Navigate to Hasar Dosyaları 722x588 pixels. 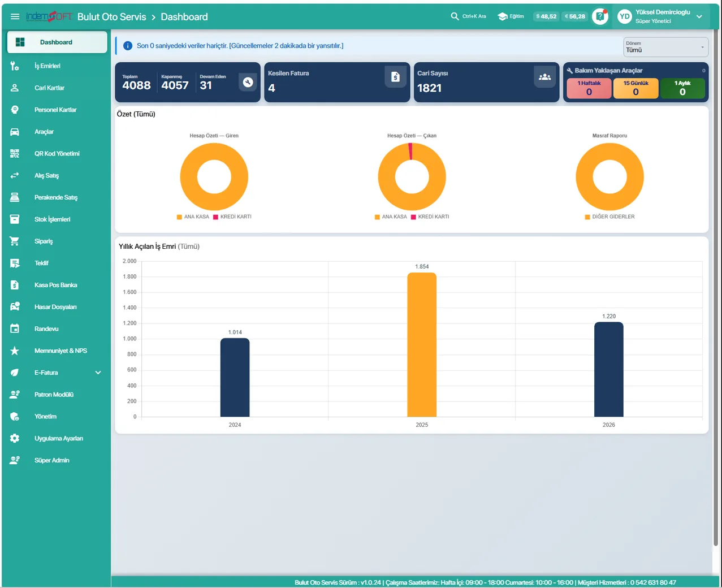57,308
